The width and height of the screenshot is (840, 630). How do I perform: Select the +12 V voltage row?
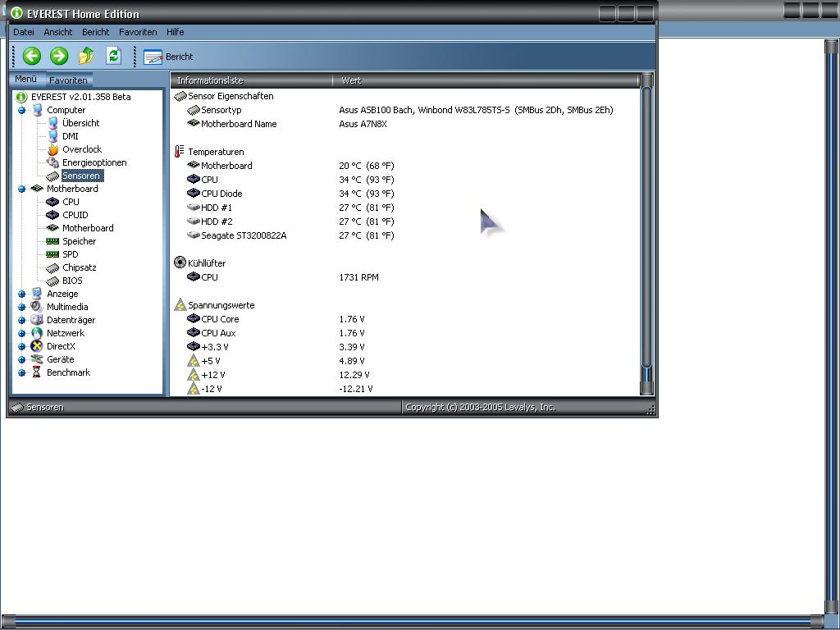[405, 375]
